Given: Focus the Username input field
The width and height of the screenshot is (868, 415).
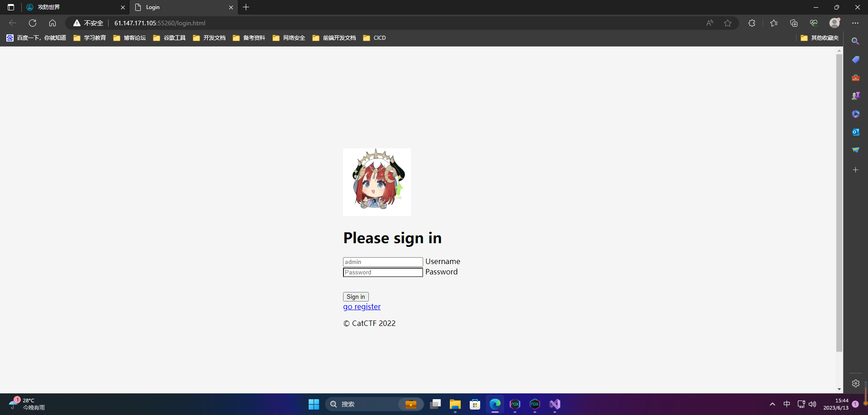Looking at the screenshot, I should (383, 262).
